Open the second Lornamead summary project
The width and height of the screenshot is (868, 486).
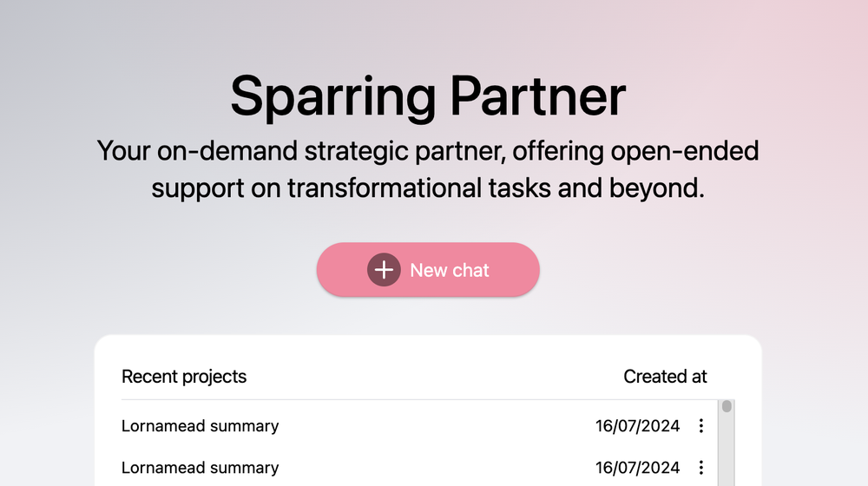click(x=200, y=468)
